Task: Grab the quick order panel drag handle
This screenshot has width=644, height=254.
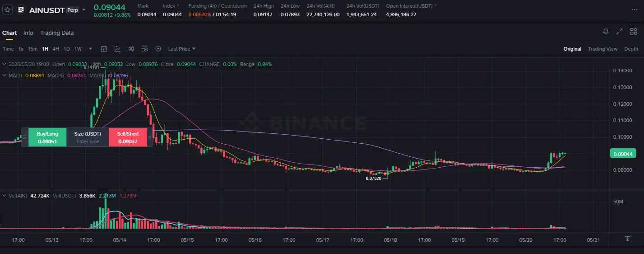Action: coord(25,137)
